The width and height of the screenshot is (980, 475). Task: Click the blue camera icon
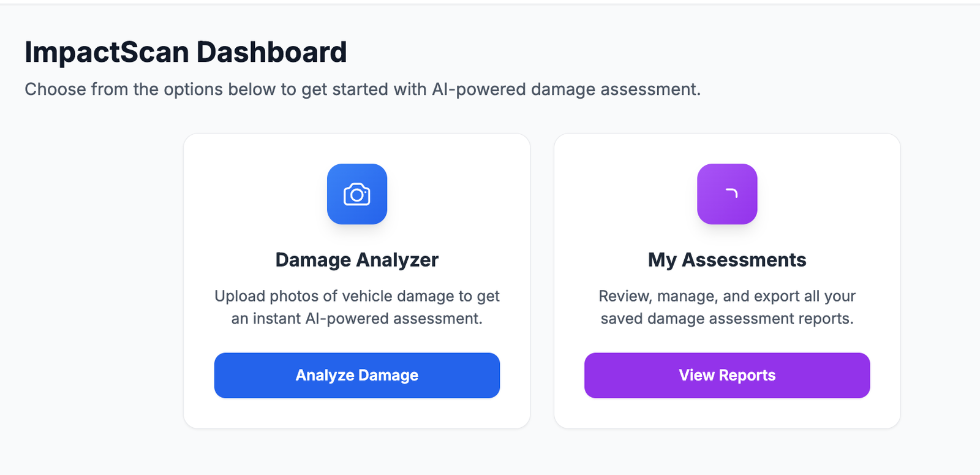click(357, 194)
